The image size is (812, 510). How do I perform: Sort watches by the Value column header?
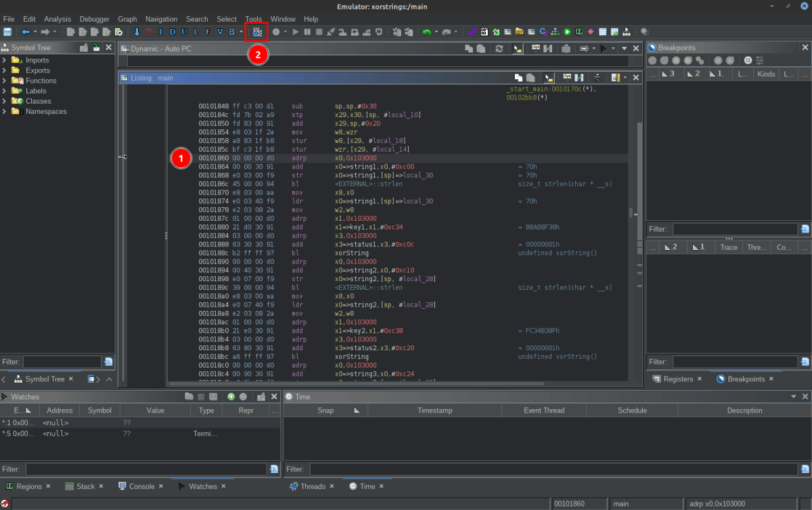point(156,410)
